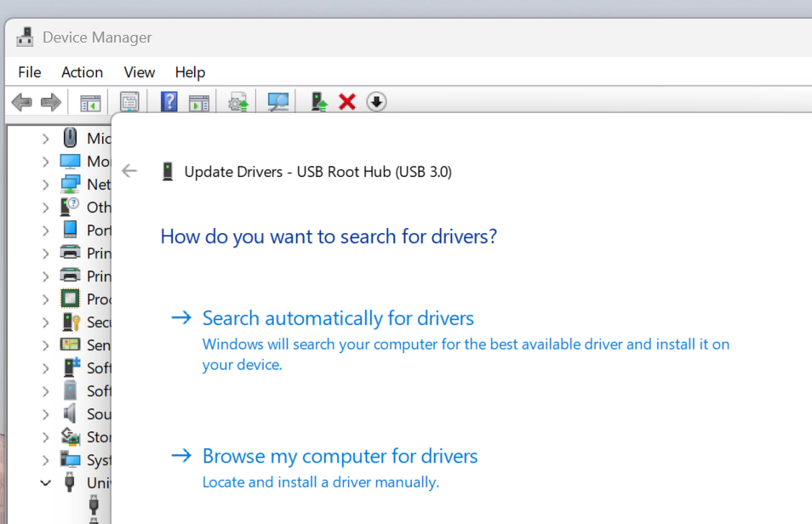Click the black device with green arrow icon
The height and width of the screenshot is (524, 812).
tap(319, 103)
